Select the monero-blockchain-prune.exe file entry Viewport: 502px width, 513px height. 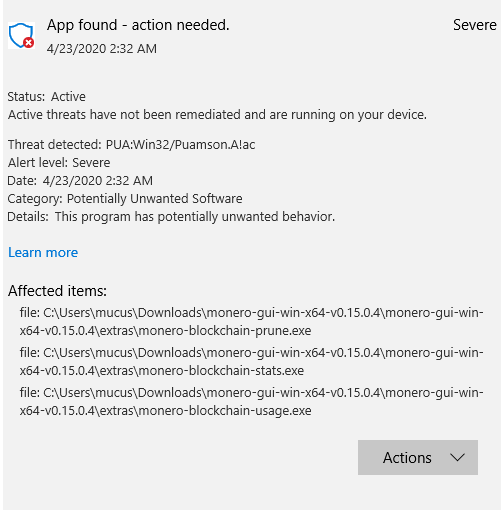coord(251,322)
